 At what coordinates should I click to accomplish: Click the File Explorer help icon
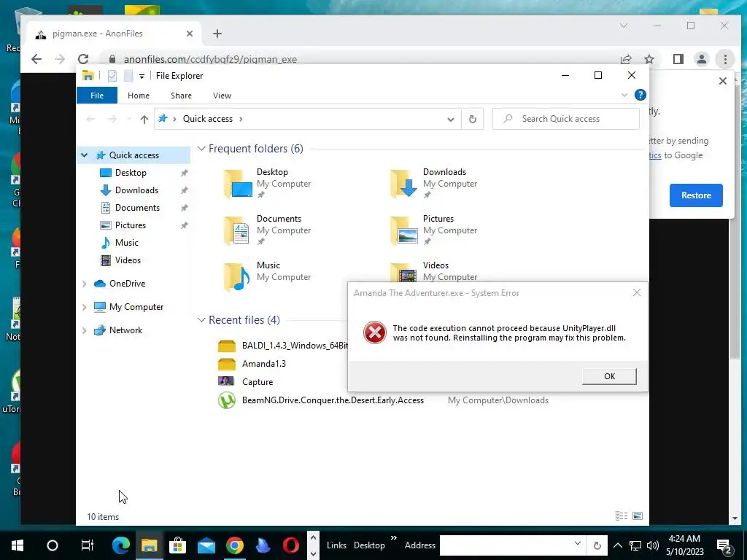coord(640,95)
